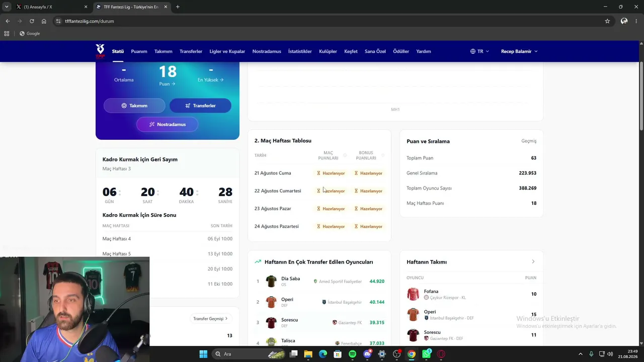Viewport: 644px width, 362px height.
Task: Click the Google bookmark
Action: pos(30,34)
